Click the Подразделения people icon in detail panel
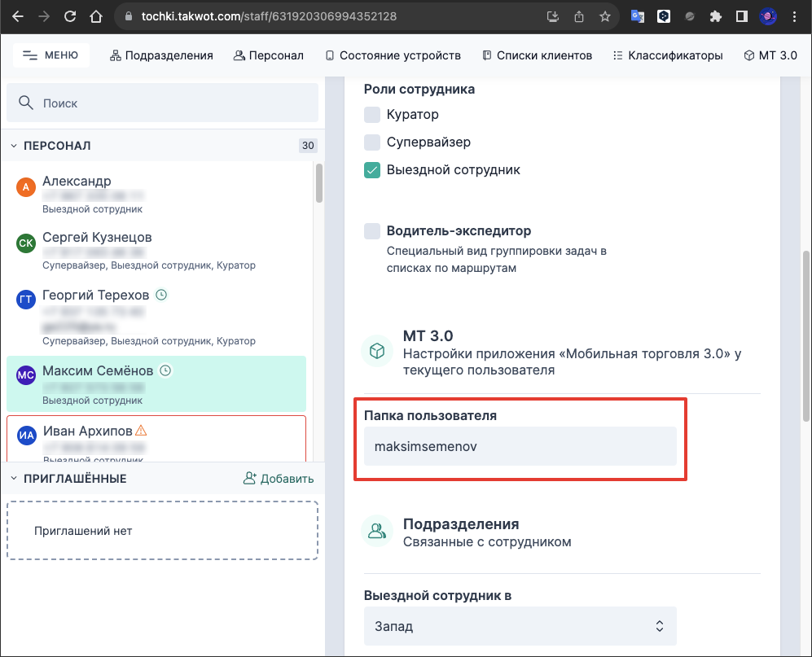This screenshot has height=657, width=812. point(376,530)
